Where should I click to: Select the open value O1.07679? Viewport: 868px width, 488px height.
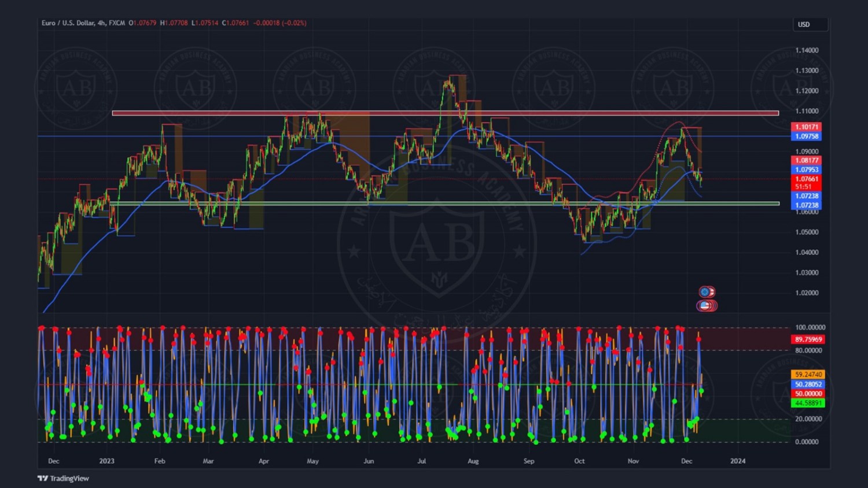(142, 23)
